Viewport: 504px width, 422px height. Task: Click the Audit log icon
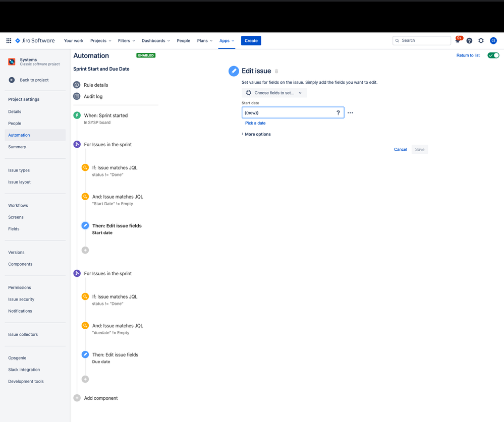click(x=77, y=96)
